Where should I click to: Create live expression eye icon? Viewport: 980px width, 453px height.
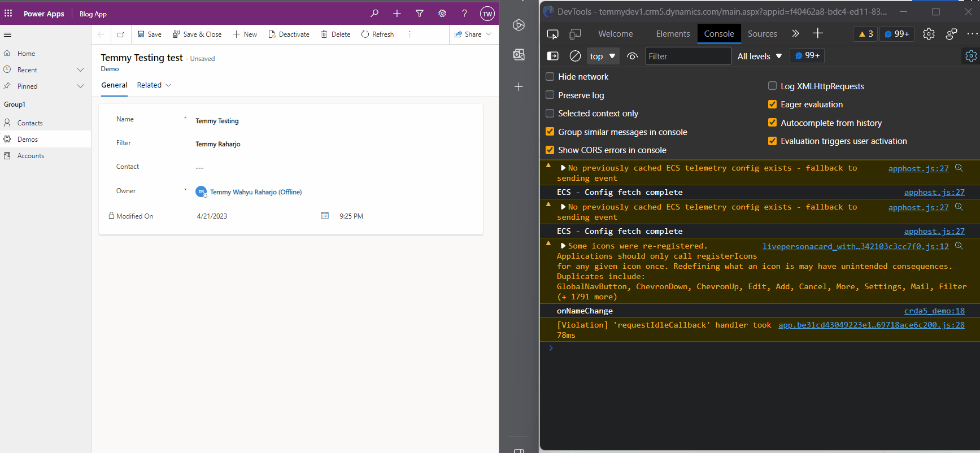[633, 56]
